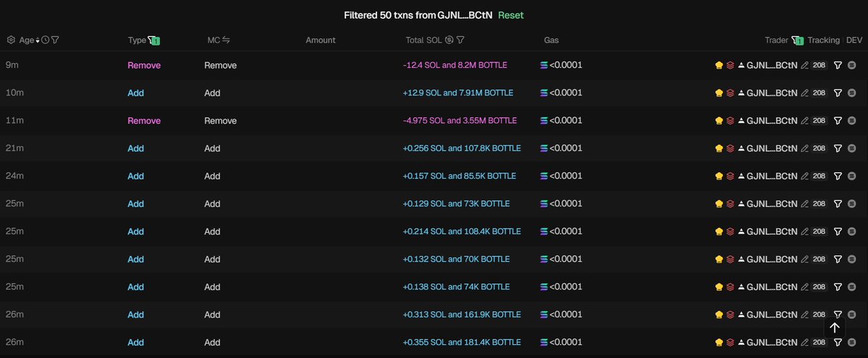The height and width of the screenshot is (358, 868).
Task: Click chef hat icon in +0.355 SOL row
Action: coord(719,342)
